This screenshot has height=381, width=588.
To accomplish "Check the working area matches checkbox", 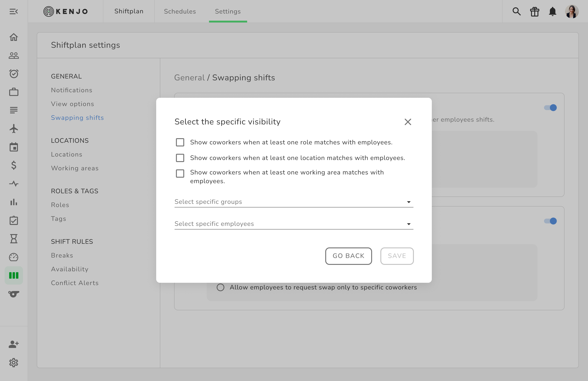I will click(180, 174).
